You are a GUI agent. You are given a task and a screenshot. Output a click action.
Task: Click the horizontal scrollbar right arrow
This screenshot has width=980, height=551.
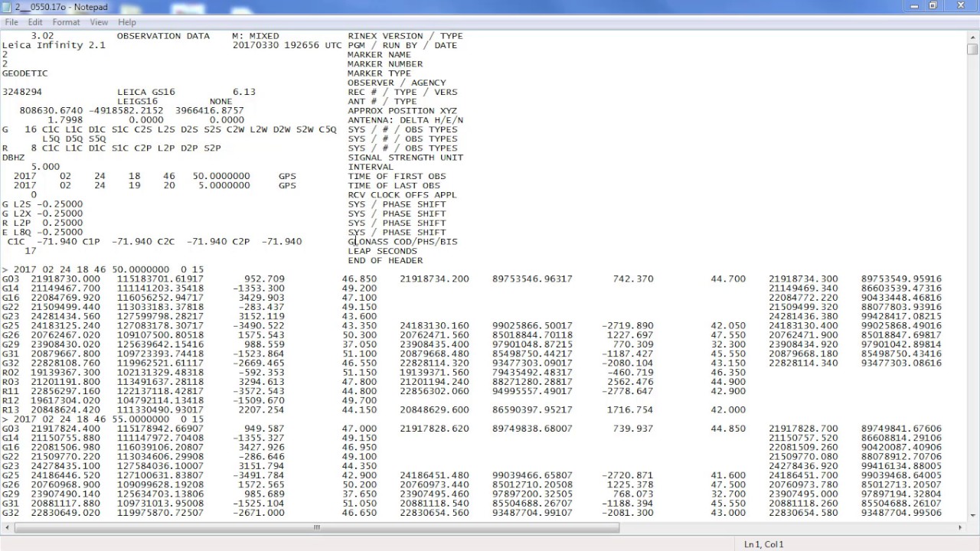tap(961, 527)
